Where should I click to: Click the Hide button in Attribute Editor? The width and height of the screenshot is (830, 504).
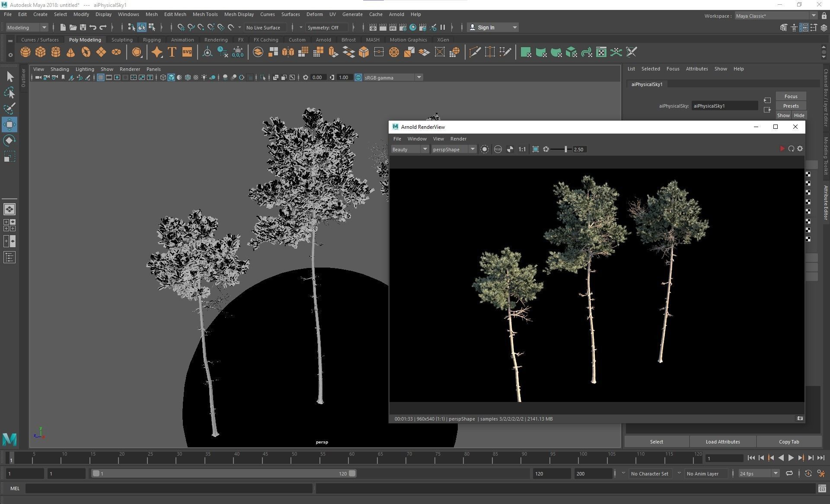[x=799, y=115]
